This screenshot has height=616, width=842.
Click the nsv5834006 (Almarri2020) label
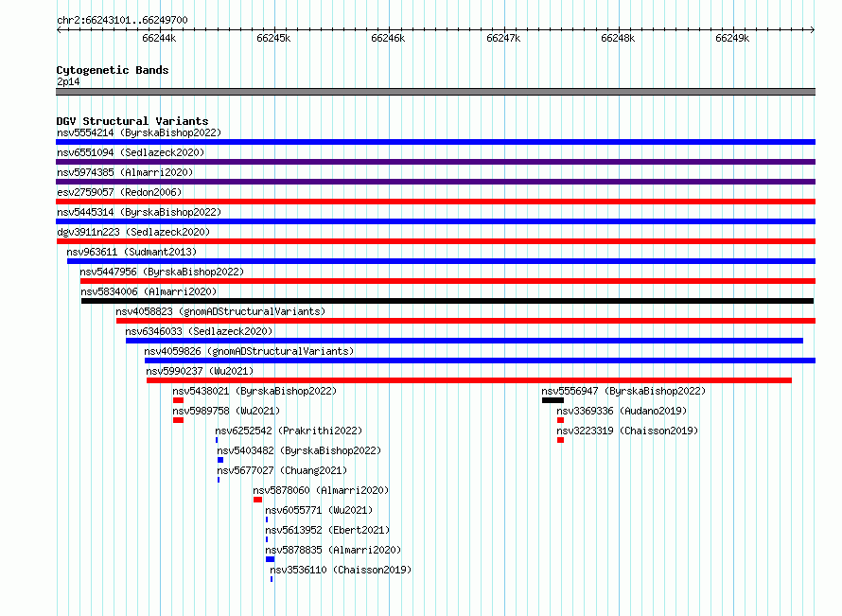149,291
